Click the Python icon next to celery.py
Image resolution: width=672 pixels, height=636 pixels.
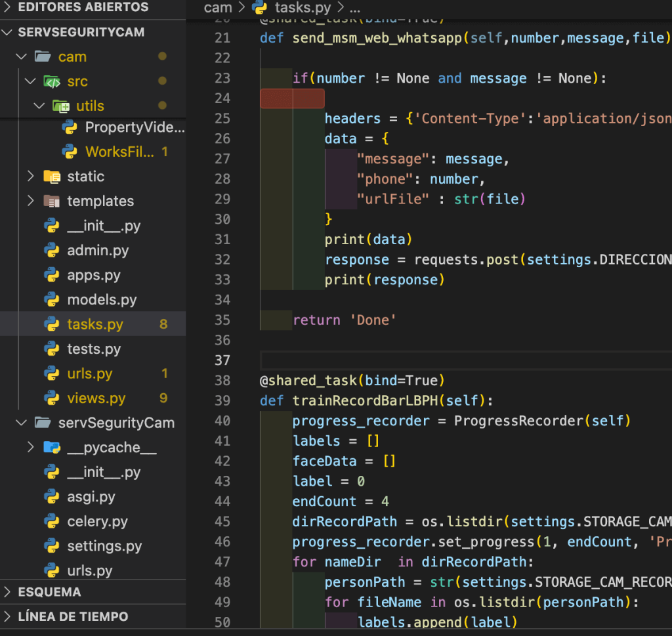[x=52, y=522]
